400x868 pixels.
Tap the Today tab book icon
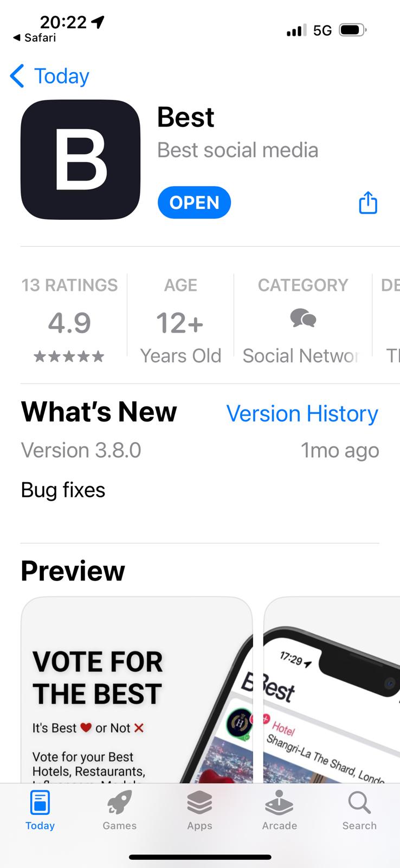(40, 802)
